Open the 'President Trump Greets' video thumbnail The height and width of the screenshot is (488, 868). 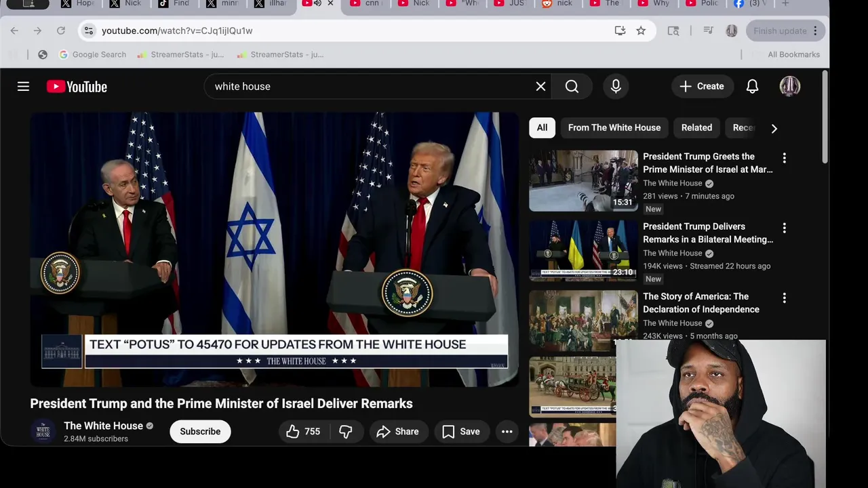coord(583,180)
